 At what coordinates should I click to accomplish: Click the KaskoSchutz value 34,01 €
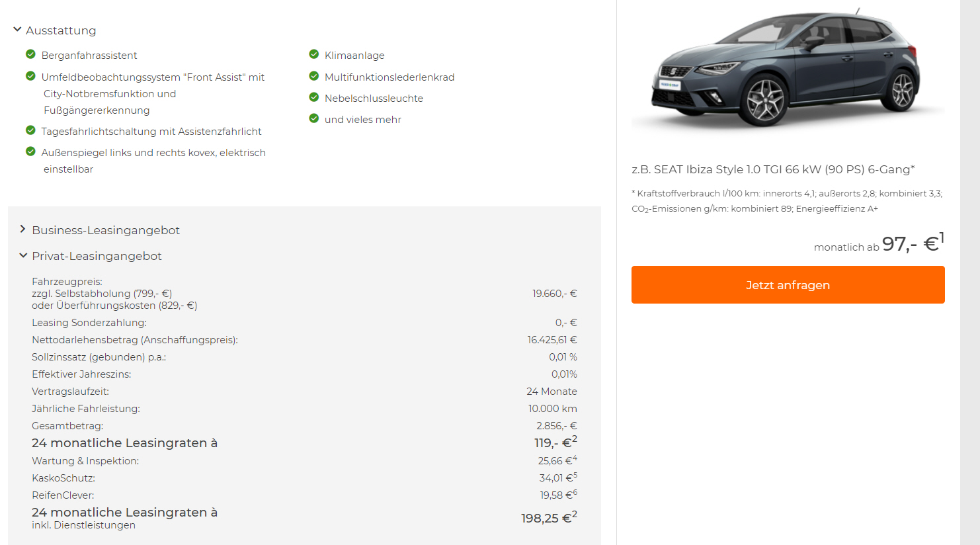(558, 478)
